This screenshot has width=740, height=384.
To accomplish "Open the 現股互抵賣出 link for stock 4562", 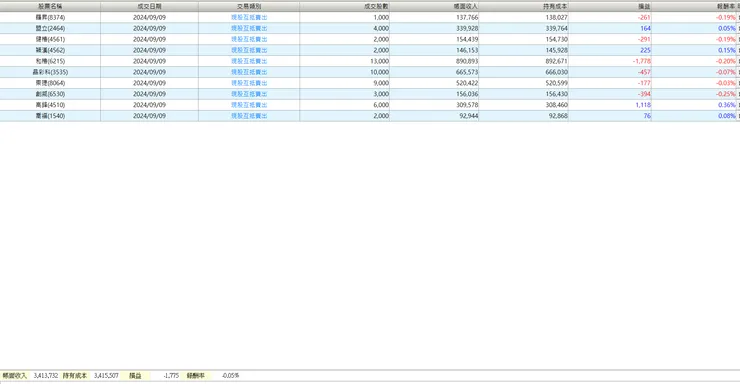I will [x=249, y=50].
